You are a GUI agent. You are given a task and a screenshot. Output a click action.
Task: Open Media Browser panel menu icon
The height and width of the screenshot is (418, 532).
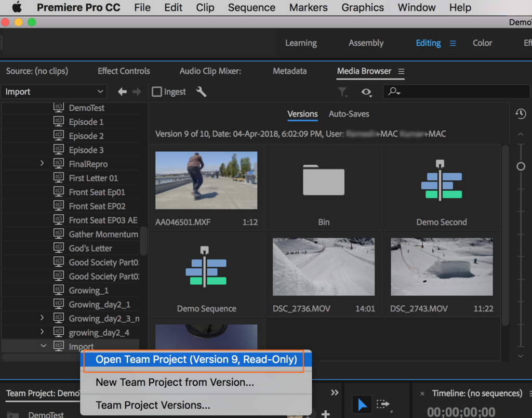pos(401,71)
